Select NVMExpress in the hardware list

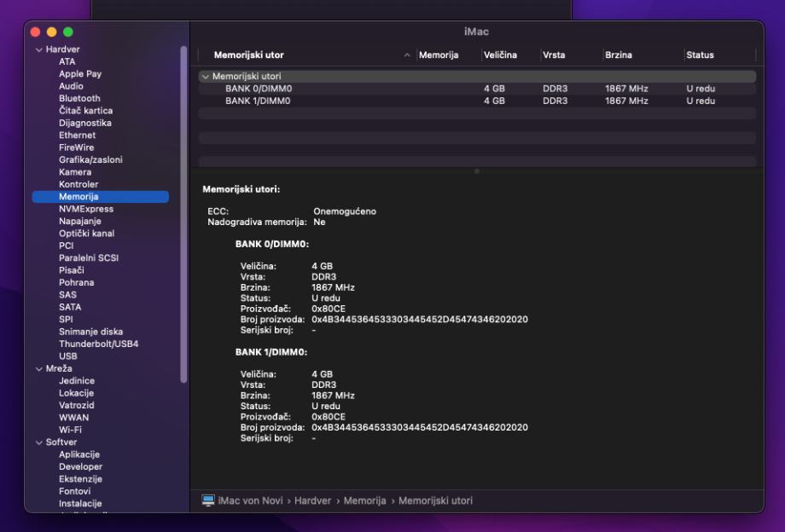coord(85,209)
